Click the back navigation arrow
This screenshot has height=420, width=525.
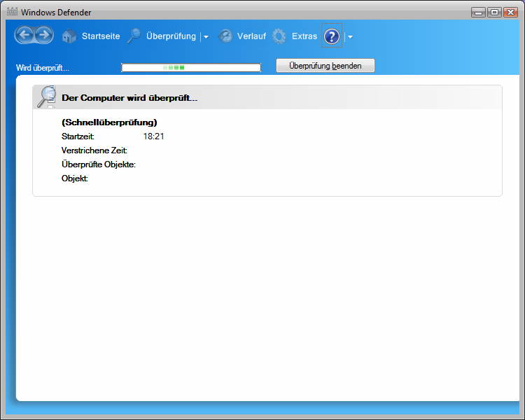pyautogui.click(x=24, y=35)
